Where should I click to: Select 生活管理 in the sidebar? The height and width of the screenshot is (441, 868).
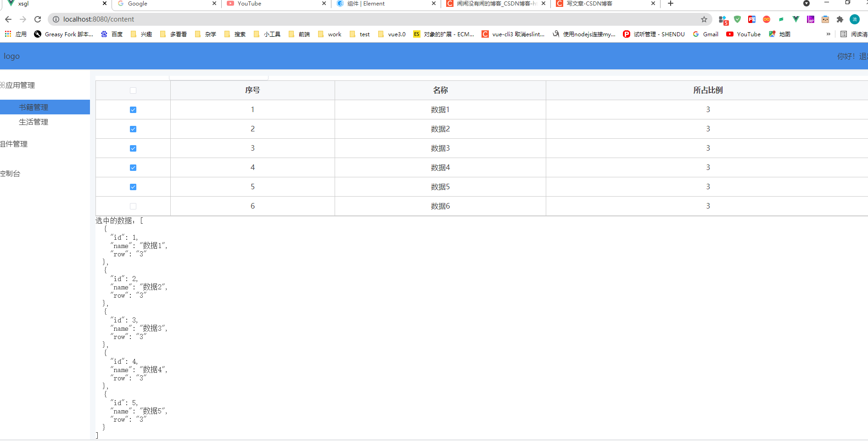tap(33, 122)
